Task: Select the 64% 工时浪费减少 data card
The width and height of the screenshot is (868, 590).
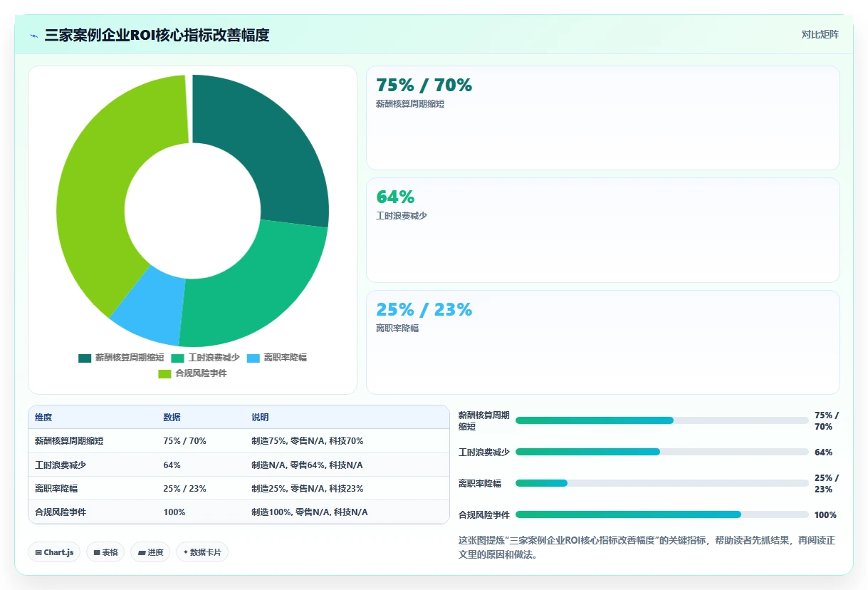Action: click(x=603, y=230)
